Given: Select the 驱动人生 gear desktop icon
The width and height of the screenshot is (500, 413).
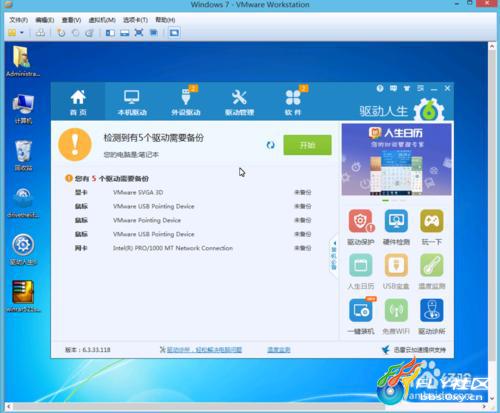Looking at the screenshot, I should click(23, 250).
